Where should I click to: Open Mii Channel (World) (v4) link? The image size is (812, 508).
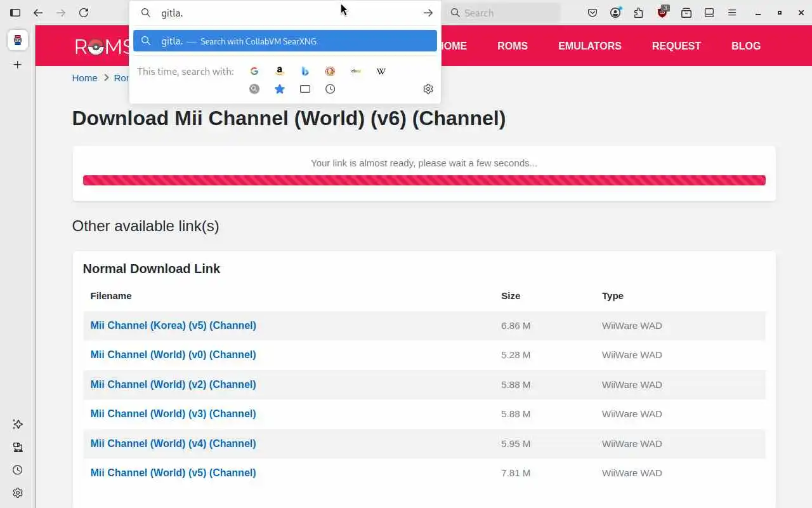click(x=173, y=443)
